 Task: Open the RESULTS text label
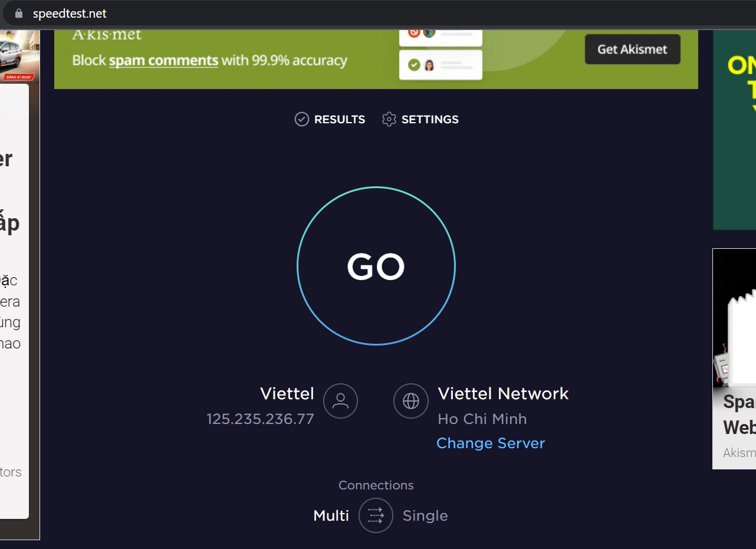pyautogui.click(x=340, y=120)
